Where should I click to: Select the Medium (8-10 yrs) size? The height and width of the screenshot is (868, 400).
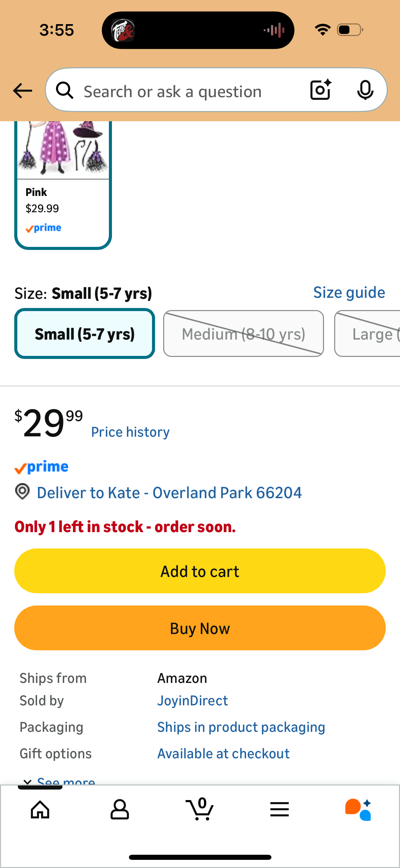point(244,333)
